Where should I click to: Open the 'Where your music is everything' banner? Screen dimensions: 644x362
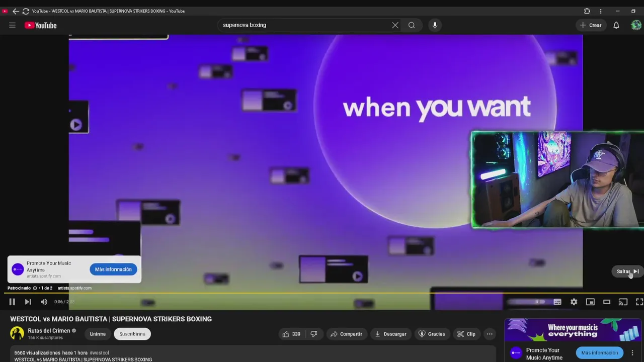tap(573, 330)
